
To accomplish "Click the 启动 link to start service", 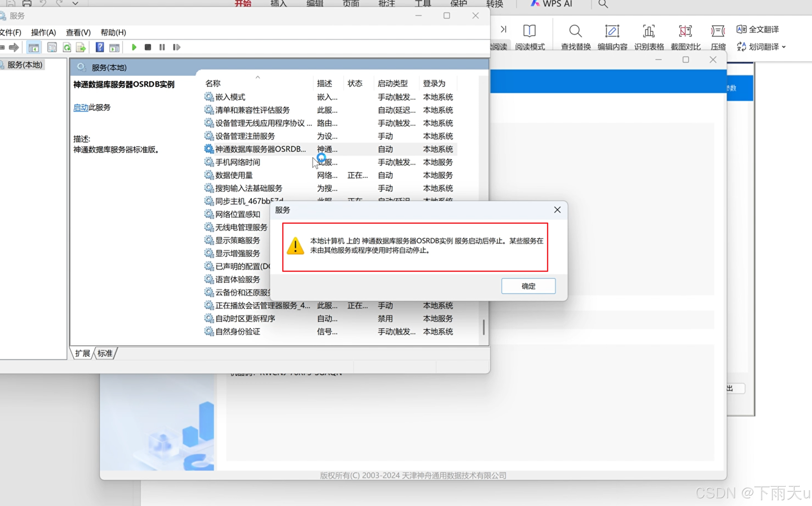I will click(x=81, y=107).
